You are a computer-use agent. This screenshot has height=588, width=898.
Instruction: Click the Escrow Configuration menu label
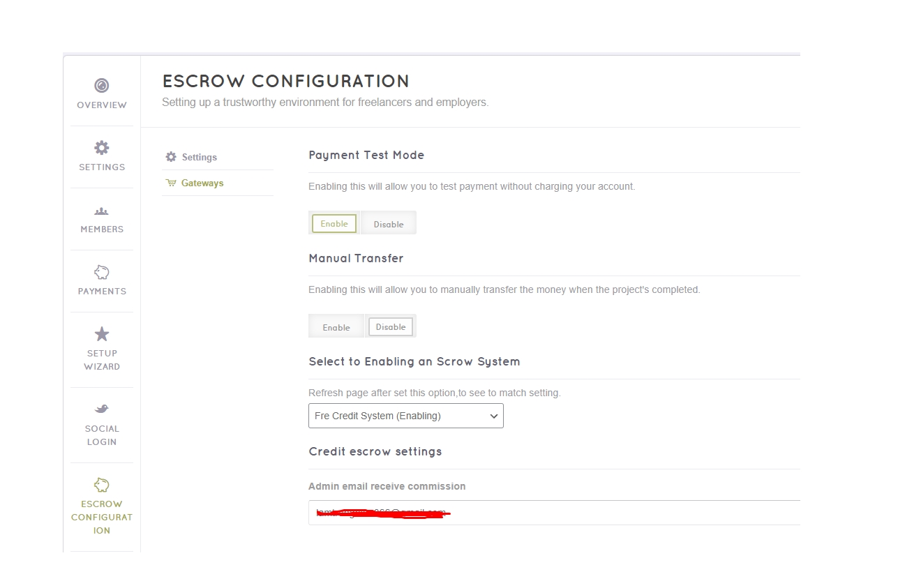tap(102, 517)
